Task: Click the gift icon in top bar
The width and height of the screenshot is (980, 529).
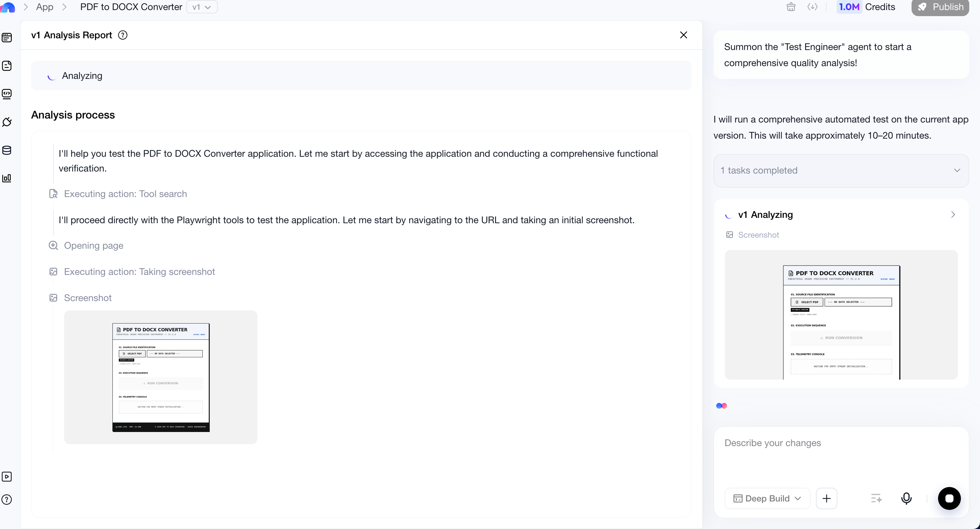Action: click(x=791, y=7)
